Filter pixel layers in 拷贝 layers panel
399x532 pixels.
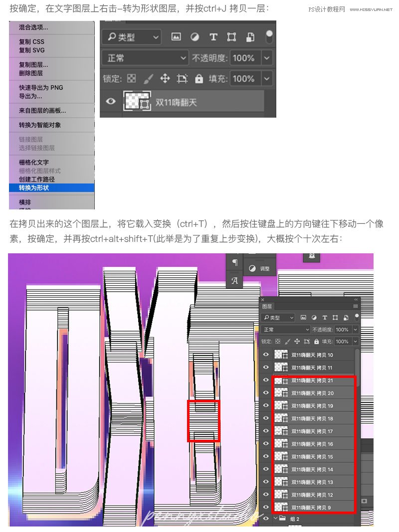[303, 318]
